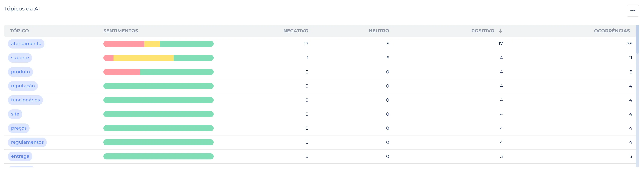This screenshot has height=172, width=644.
Task: Open the preços topic tag
Action: point(19,128)
